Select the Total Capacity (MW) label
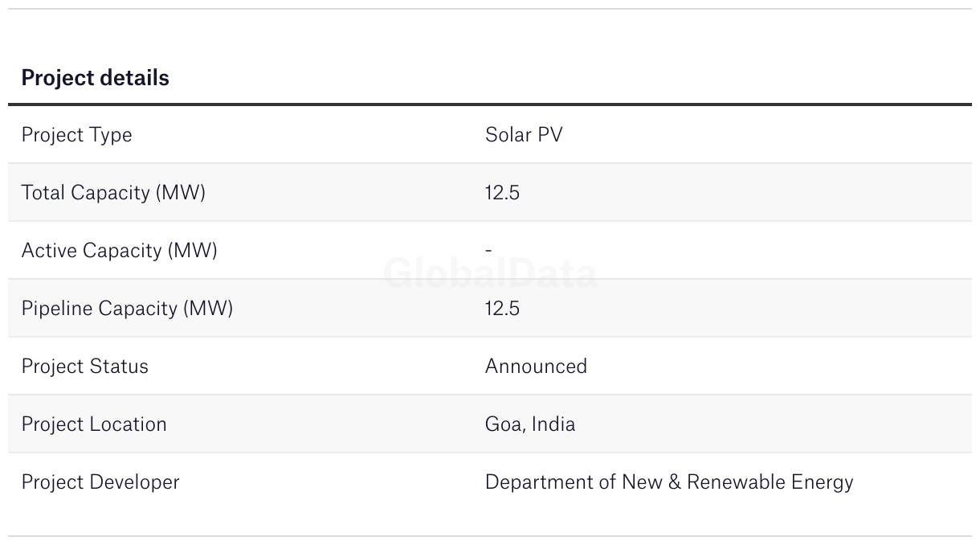The image size is (980, 545). [x=113, y=193]
